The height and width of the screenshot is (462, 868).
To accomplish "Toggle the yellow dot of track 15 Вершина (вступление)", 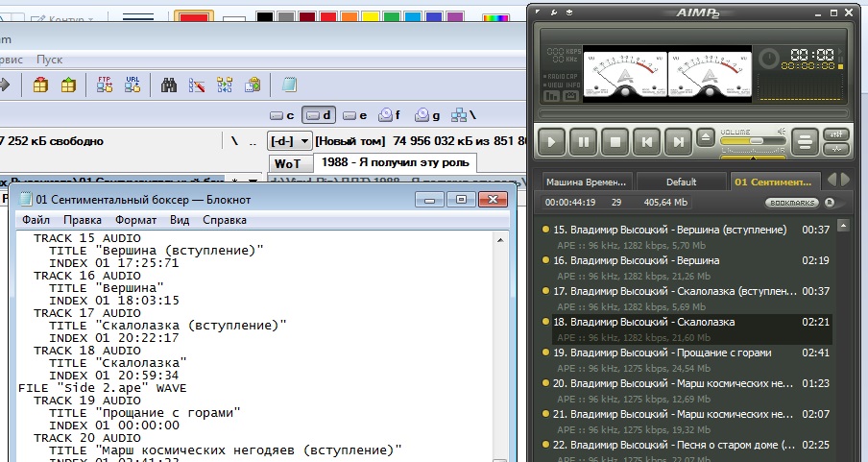I will point(545,230).
